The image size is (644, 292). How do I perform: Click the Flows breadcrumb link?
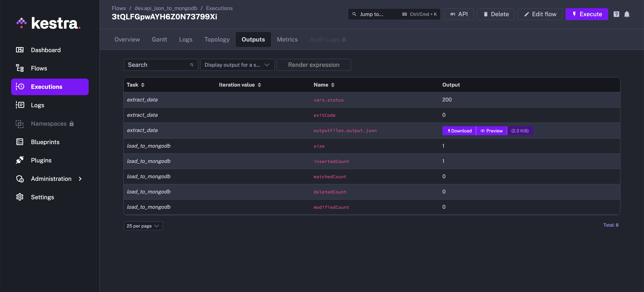[119, 8]
